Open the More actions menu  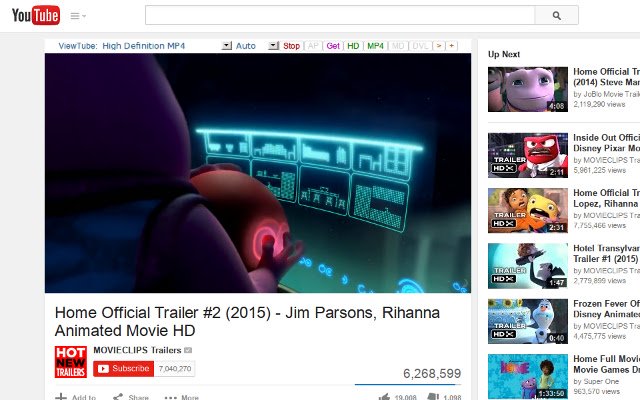click(x=181, y=397)
